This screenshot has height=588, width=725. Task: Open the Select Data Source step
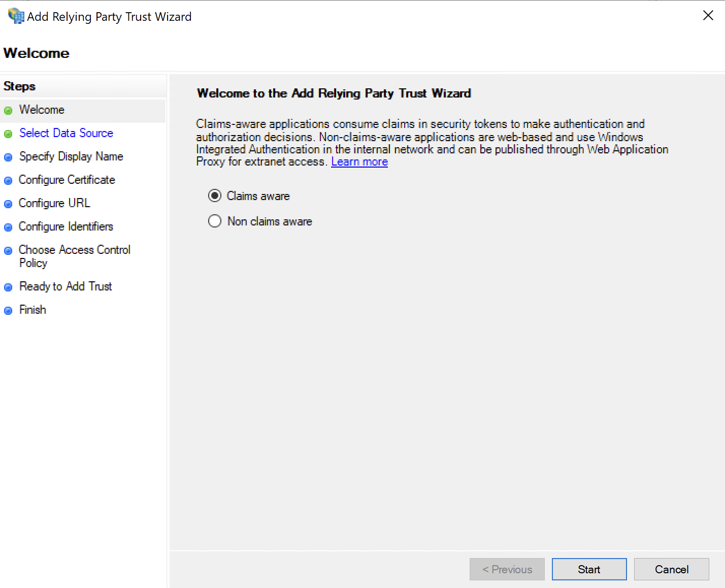pyautogui.click(x=66, y=133)
